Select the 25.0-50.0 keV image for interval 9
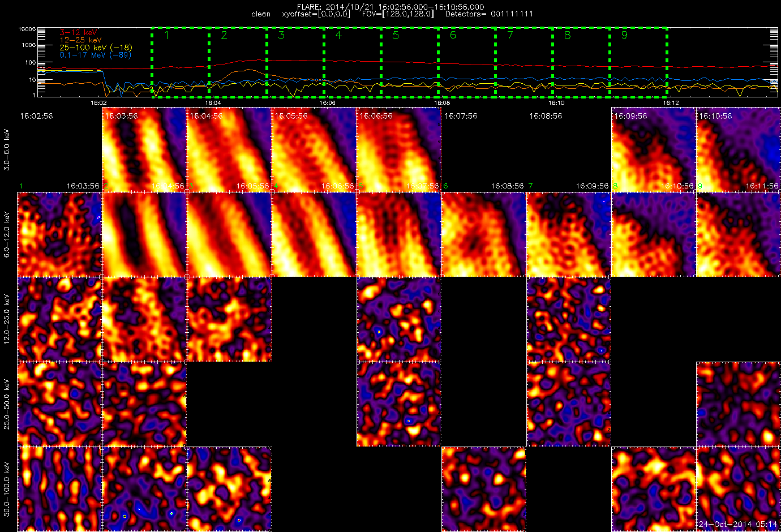781x532 pixels. pos(739,404)
